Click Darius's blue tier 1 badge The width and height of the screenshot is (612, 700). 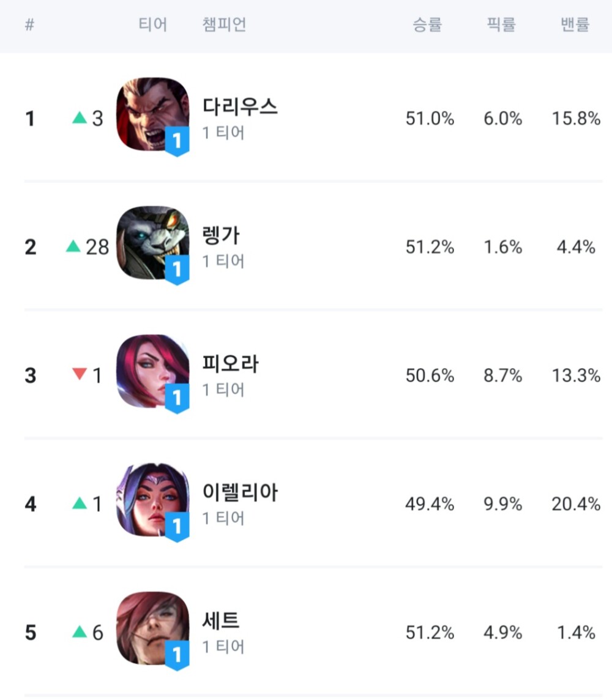coord(177,142)
